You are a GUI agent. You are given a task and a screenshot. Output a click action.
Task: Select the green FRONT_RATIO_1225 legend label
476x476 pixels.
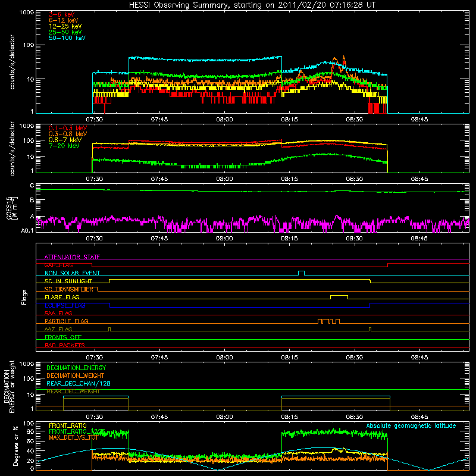coord(77,431)
